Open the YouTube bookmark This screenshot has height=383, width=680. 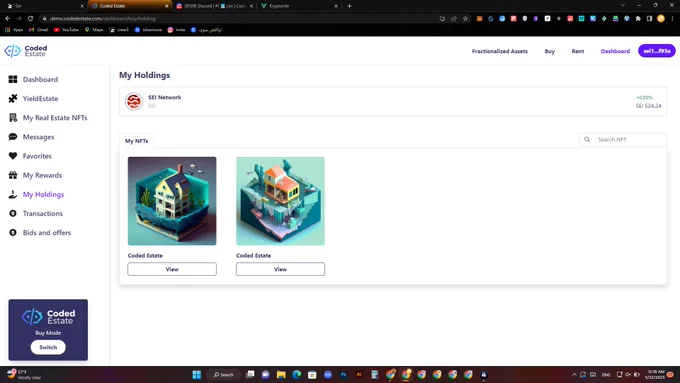click(x=66, y=29)
